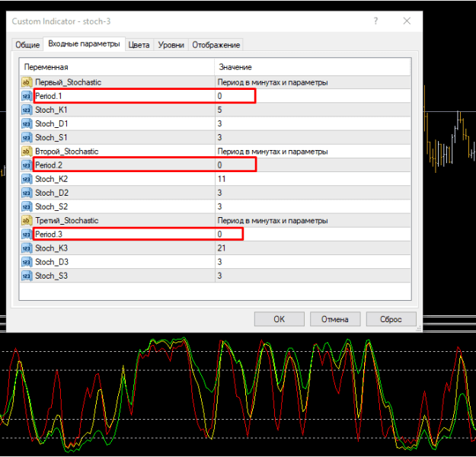
Task: Click the Первый_Stochastic description value text
Action: [x=273, y=82]
